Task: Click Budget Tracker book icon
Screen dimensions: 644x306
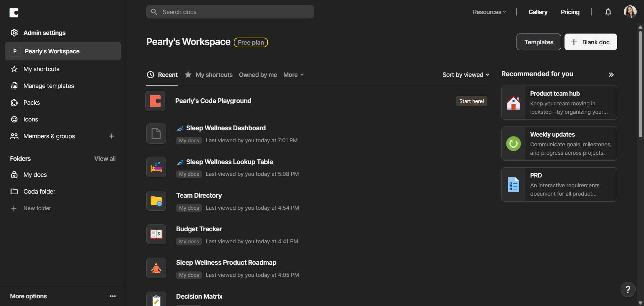Action: click(x=156, y=234)
